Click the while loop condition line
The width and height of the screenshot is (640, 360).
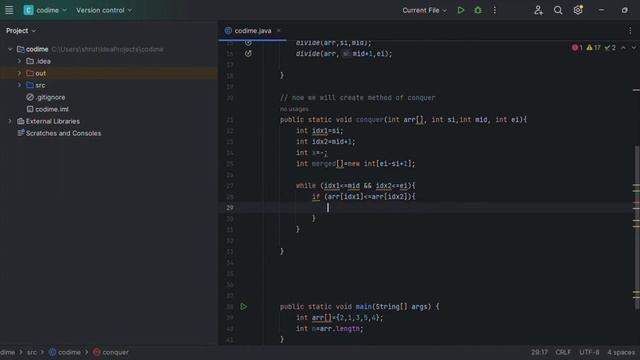point(356,186)
